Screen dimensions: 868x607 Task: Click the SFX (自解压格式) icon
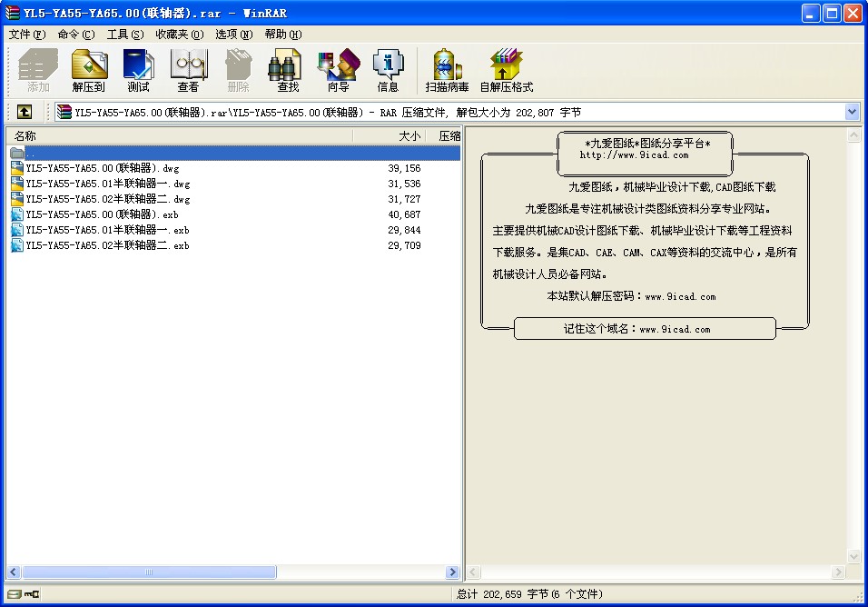[x=507, y=70]
